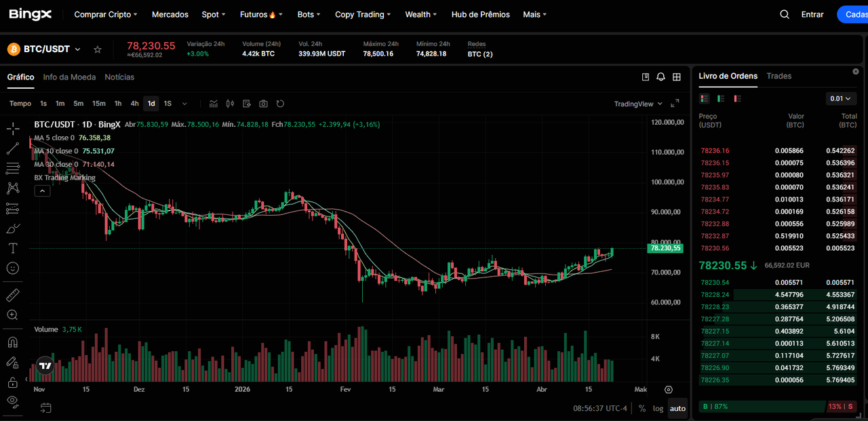Image resolution: width=868 pixels, height=421 pixels.
Task: Select the ruler measure tool
Action: tap(12, 295)
